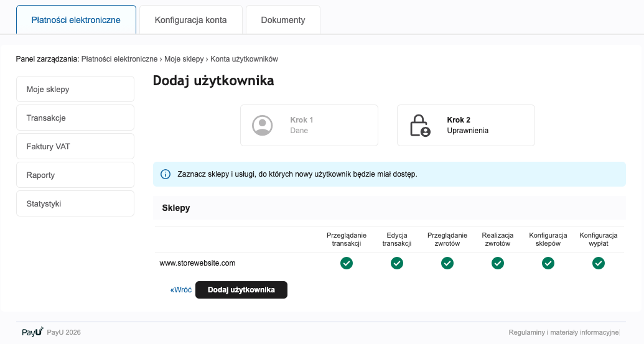Toggle Konfiguracja wypłat permission checkmark
Image resolution: width=644 pixels, height=344 pixels.
click(599, 263)
